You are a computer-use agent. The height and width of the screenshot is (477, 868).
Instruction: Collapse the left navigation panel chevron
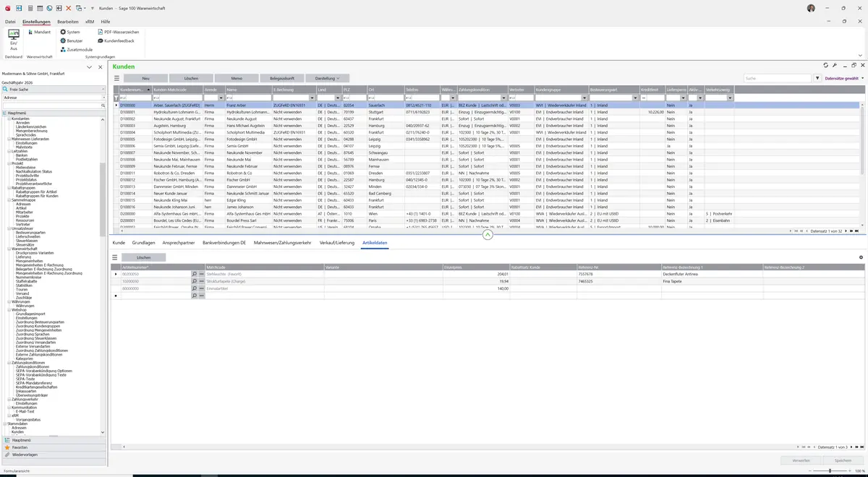click(90, 67)
